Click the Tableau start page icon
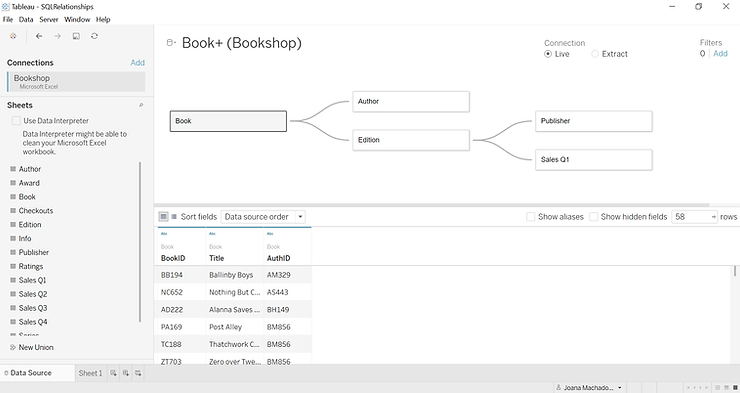Screen dimensions: 740x393 point(13,36)
